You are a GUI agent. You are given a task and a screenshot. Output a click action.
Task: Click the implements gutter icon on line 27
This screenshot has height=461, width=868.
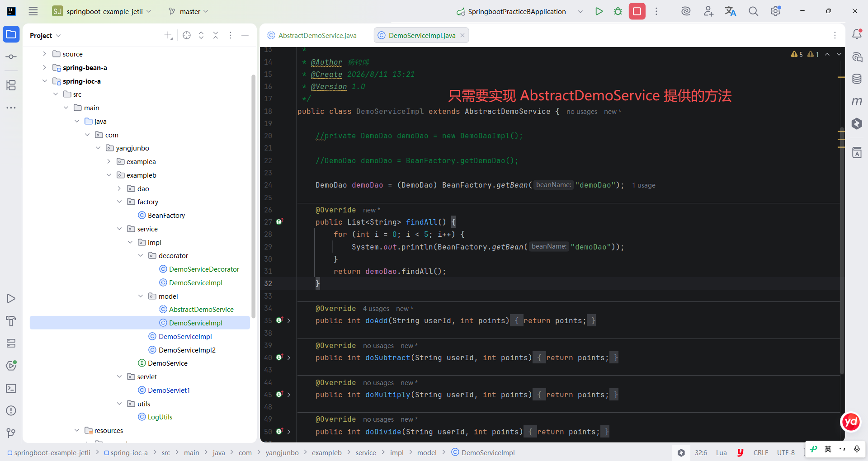tap(279, 221)
